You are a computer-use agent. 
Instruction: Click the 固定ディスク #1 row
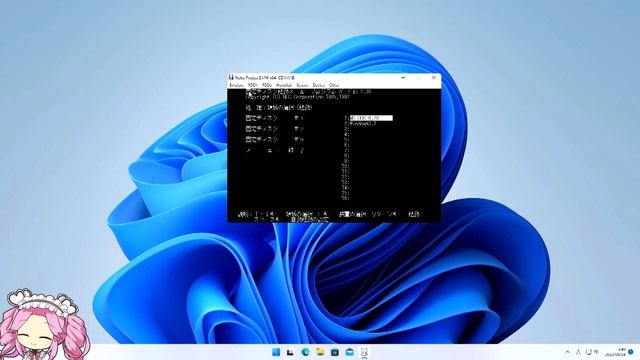(275, 118)
